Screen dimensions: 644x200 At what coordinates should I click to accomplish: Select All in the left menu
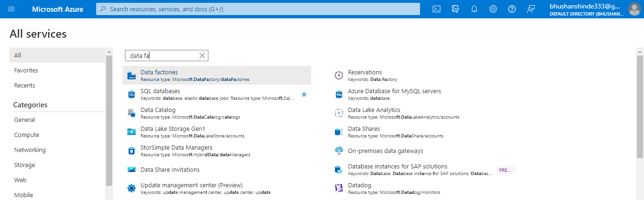click(58, 55)
